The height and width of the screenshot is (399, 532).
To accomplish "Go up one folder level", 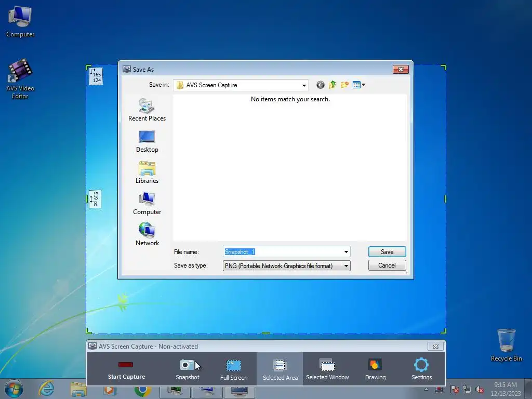I will 332,85.
